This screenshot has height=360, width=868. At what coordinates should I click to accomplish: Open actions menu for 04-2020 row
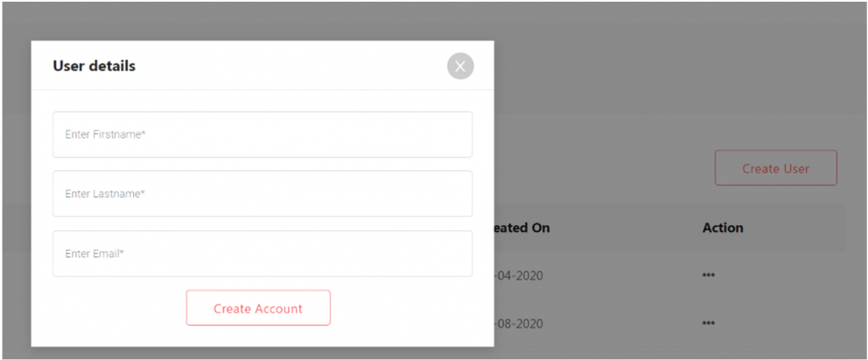click(708, 275)
